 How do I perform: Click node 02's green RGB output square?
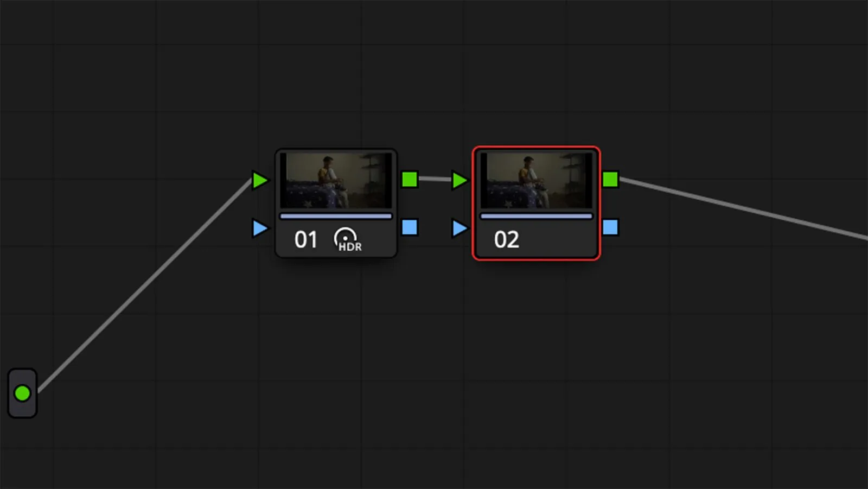point(610,179)
